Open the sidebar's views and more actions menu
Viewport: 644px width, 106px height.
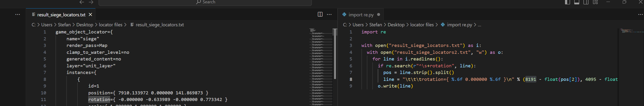[x=17, y=14]
